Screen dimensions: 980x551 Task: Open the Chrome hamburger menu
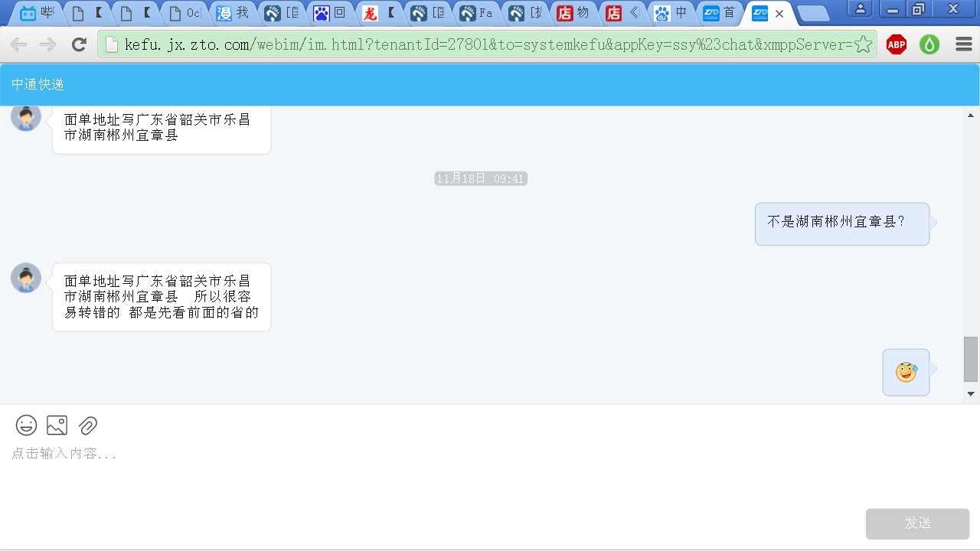[x=963, y=44]
